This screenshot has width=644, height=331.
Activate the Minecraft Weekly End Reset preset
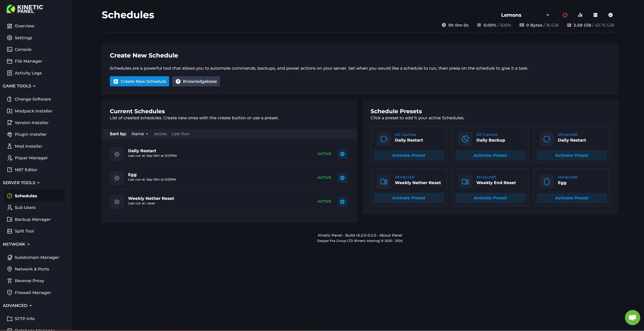(490, 198)
